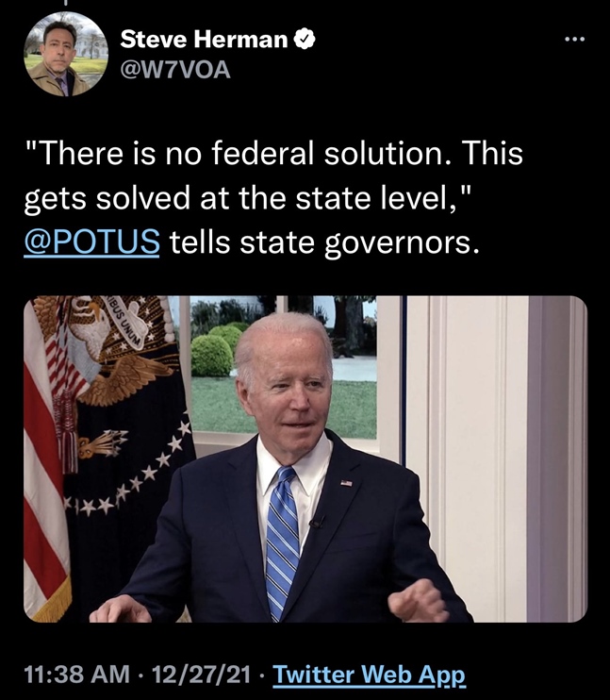610x700 pixels.
Task: Click the clip-on microphone in the photo
Action: (317, 521)
